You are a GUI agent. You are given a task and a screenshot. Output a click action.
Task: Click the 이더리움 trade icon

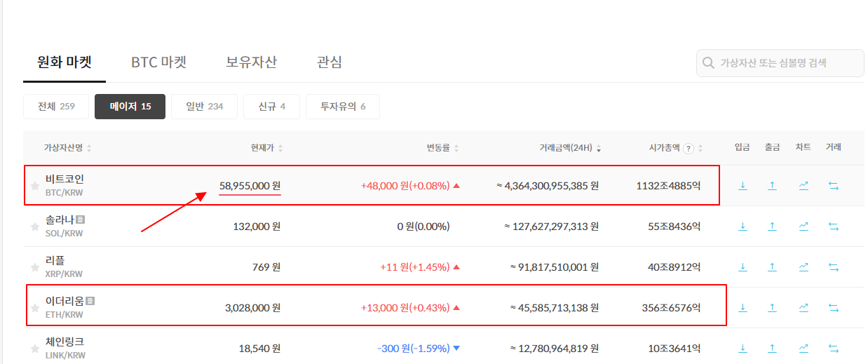click(x=834, y=308)
